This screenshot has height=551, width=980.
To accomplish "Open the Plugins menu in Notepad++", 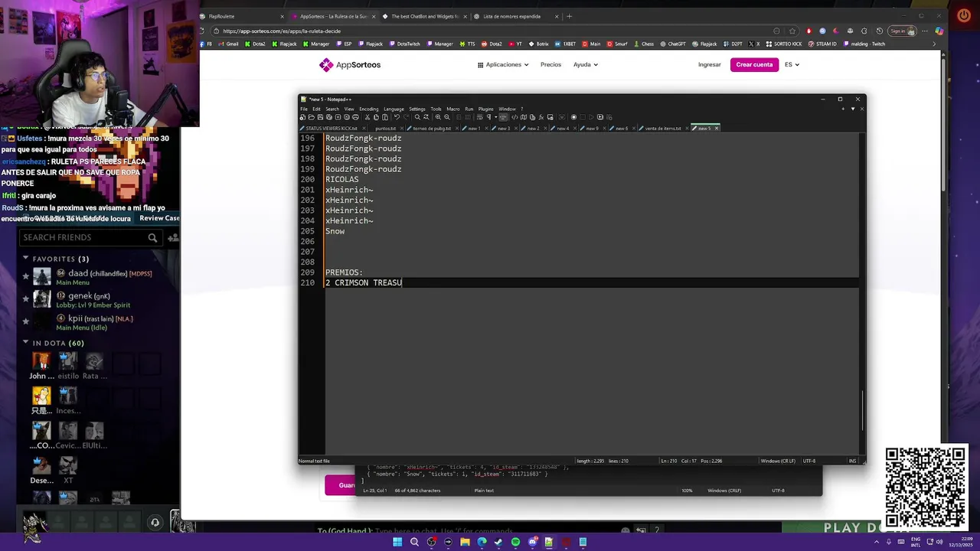I will tap(485, 109).
